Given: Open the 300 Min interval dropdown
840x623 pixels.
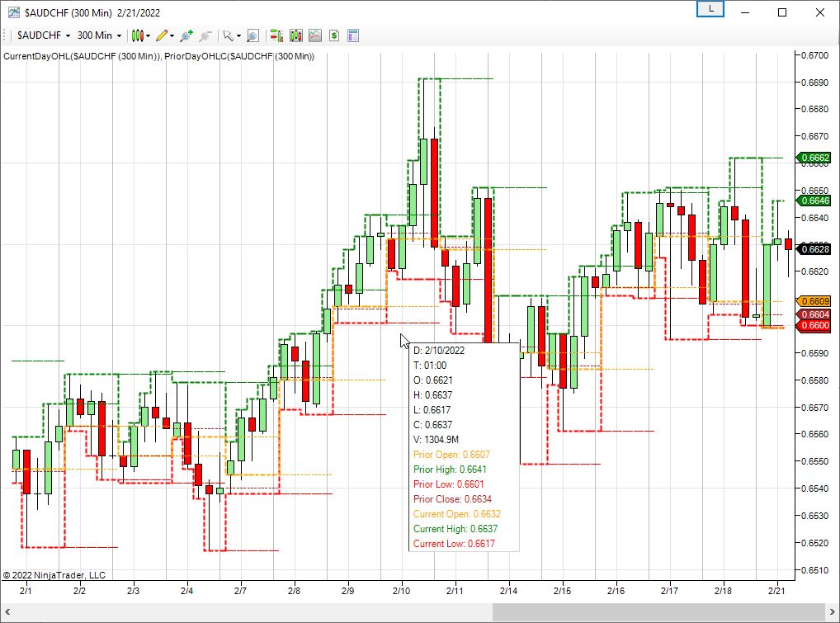Looking at the screenshot, I should point(97,35).
